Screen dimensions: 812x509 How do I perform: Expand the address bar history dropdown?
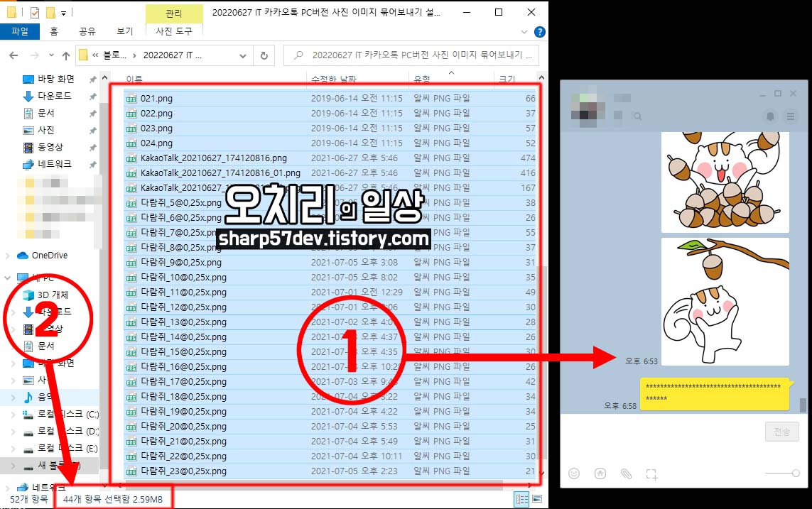coord(242,56)
